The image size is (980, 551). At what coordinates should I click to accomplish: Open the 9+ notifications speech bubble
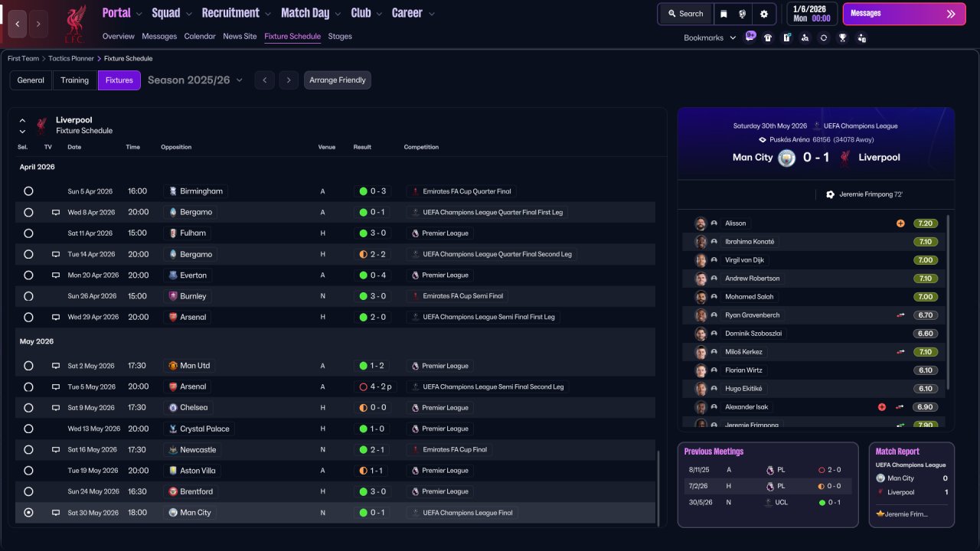[750, 37]
